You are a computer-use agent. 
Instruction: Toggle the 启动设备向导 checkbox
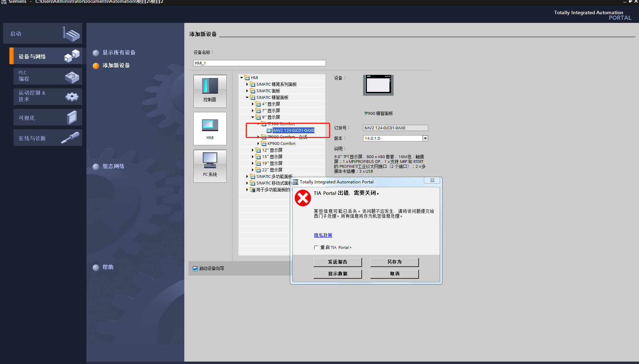[x=195, y=269]
